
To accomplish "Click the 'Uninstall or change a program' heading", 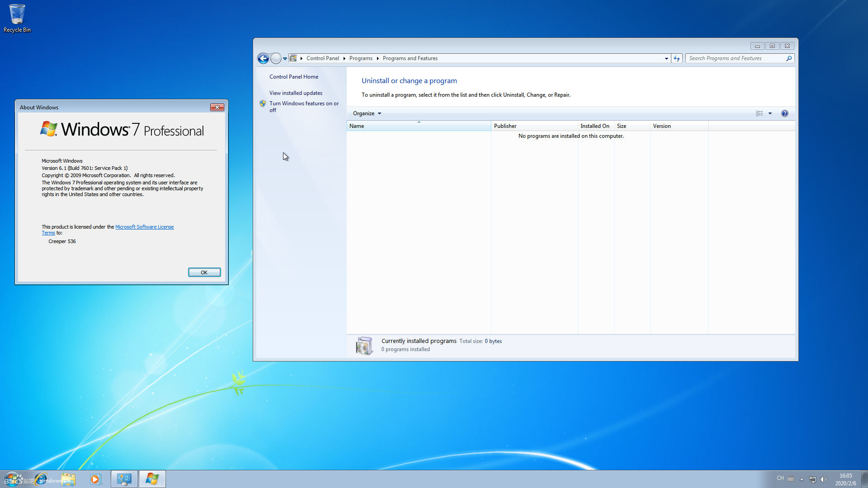I will click(409, 81).
